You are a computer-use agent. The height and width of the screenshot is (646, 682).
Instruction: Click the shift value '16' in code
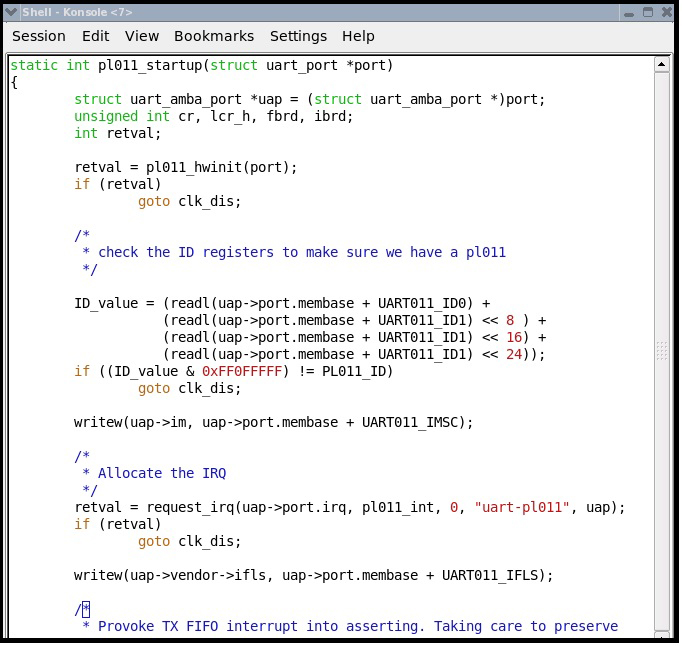pos(514,337)
